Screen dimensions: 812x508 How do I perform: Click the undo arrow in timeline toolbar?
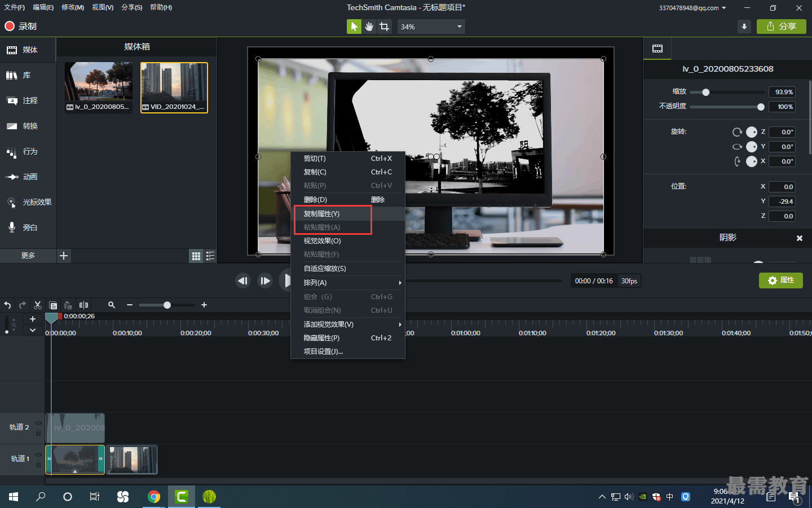point(7,305)
